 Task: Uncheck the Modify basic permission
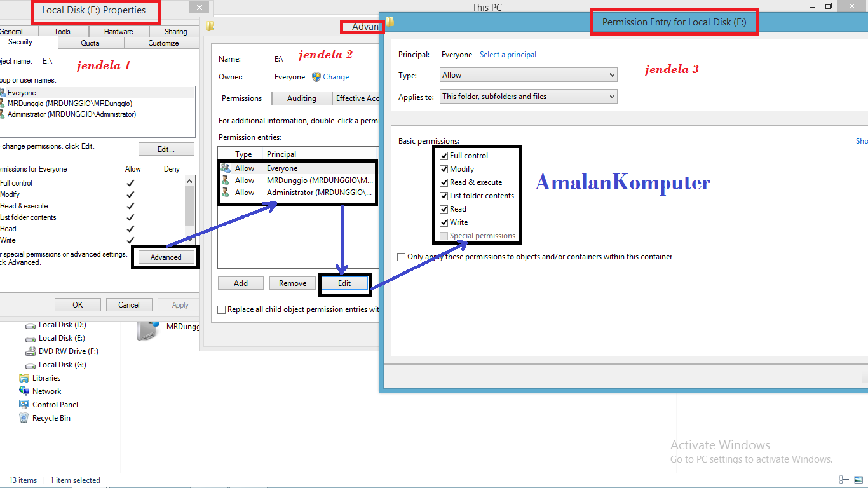(443, 169)
